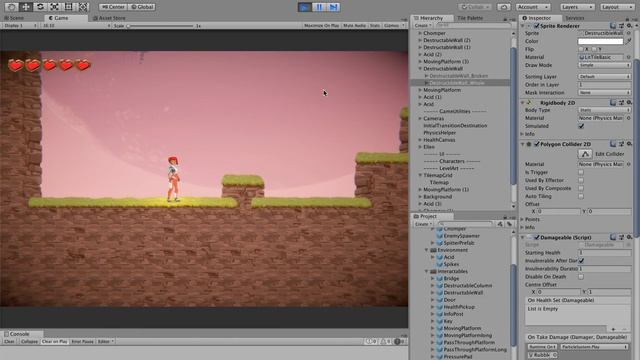Viewport: 640px width, 360px height.
Task: Open Rigidbody 2D settings gear
Action: click(x=629, y=103)
